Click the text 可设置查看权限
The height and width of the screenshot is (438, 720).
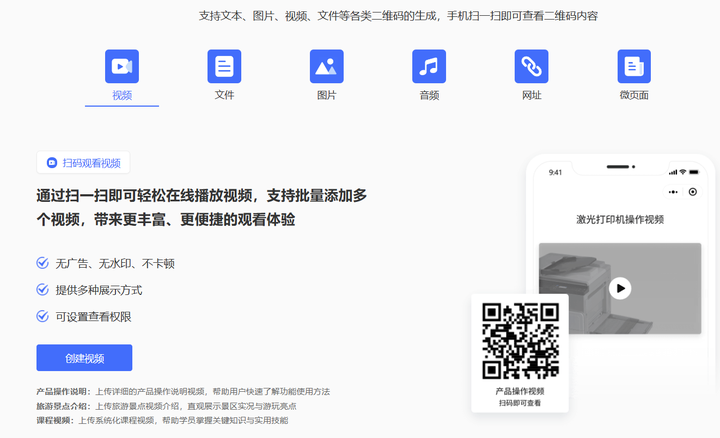click(x=93, y=317)
